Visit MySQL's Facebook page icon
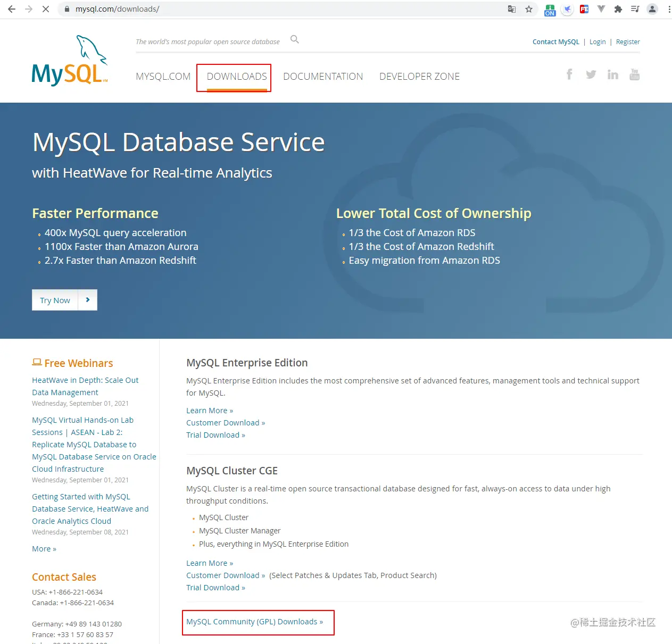 point(569,74)
